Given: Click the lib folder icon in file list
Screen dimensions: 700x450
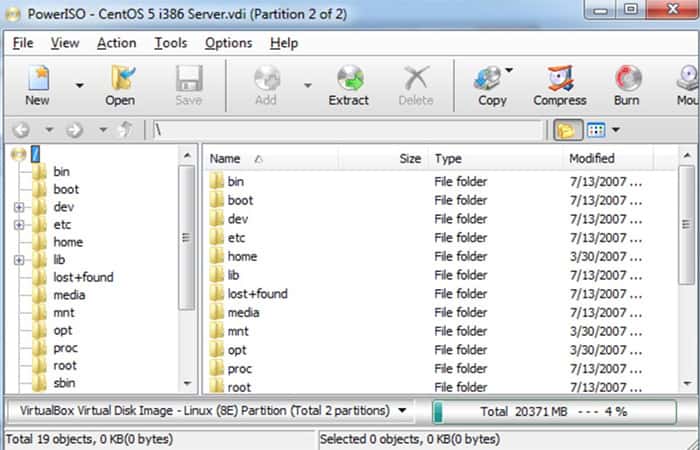Looking at the screenshot, I should point(217,275).
